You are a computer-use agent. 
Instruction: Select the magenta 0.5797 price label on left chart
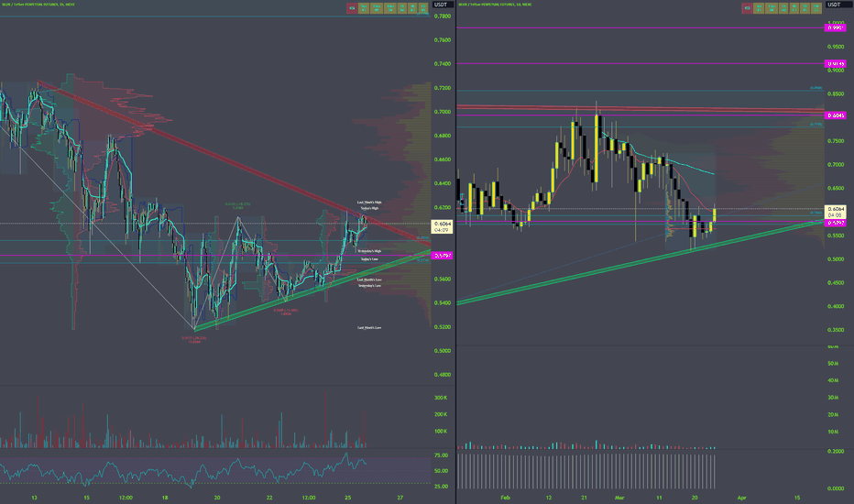click(443, 256)
